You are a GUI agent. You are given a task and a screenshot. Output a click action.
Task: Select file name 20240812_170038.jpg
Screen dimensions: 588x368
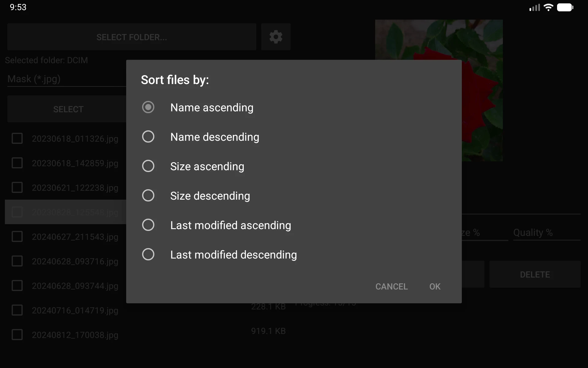coord(75,335)
